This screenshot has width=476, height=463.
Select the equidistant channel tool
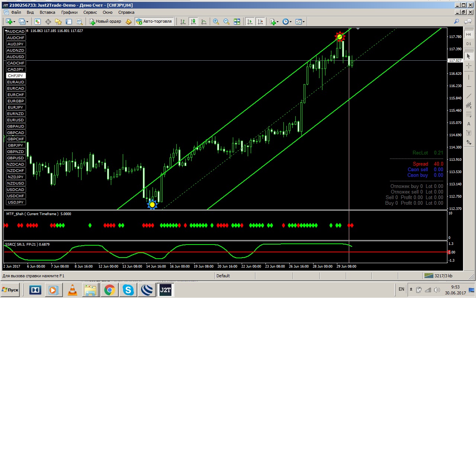[x=469, y=105]
